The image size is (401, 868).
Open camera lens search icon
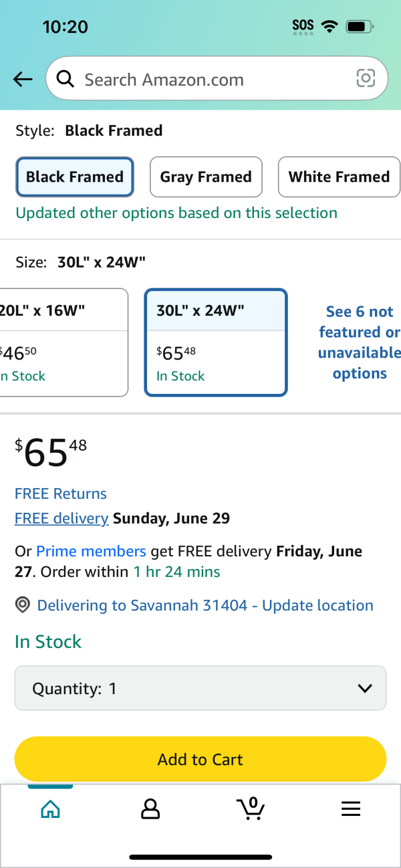click(366, 79)
